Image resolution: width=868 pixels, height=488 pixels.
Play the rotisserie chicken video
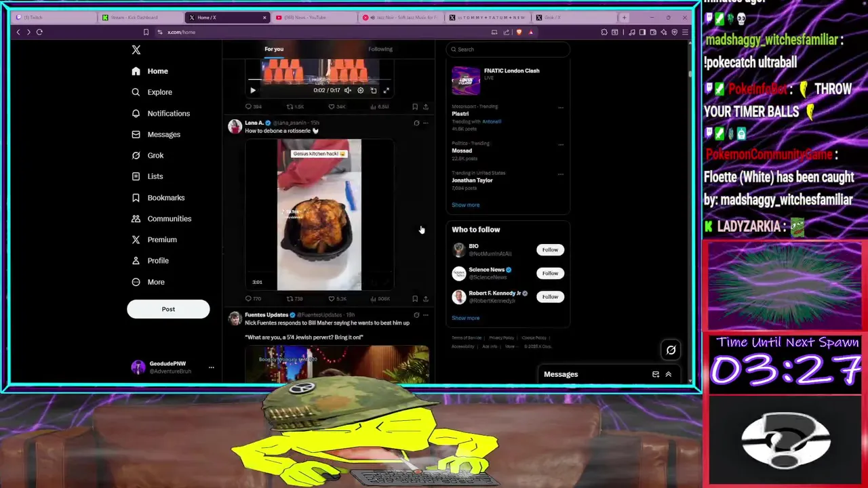click(319, 215)
